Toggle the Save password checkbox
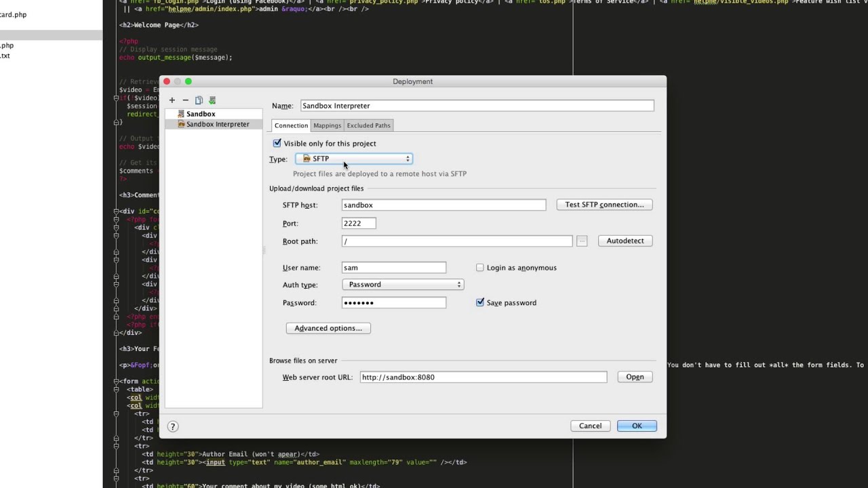868x488 pixels. click(x=480, y=303)
